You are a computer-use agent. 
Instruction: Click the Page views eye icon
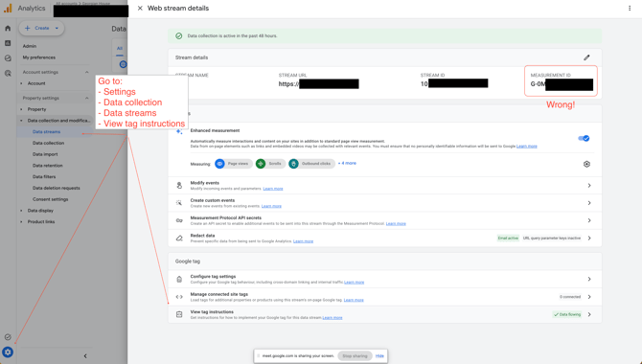(219, 164)
